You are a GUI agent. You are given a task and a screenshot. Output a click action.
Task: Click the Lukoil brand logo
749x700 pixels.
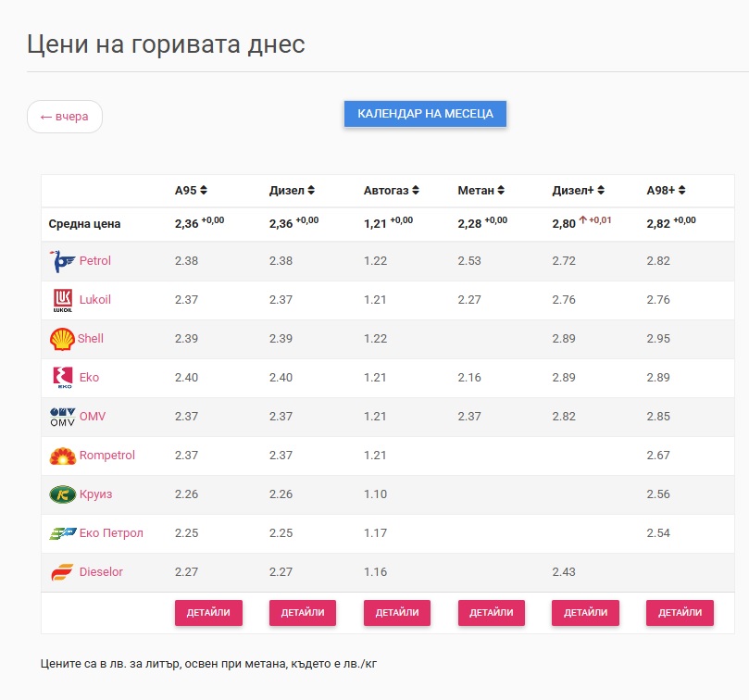[x=63, y=300]
